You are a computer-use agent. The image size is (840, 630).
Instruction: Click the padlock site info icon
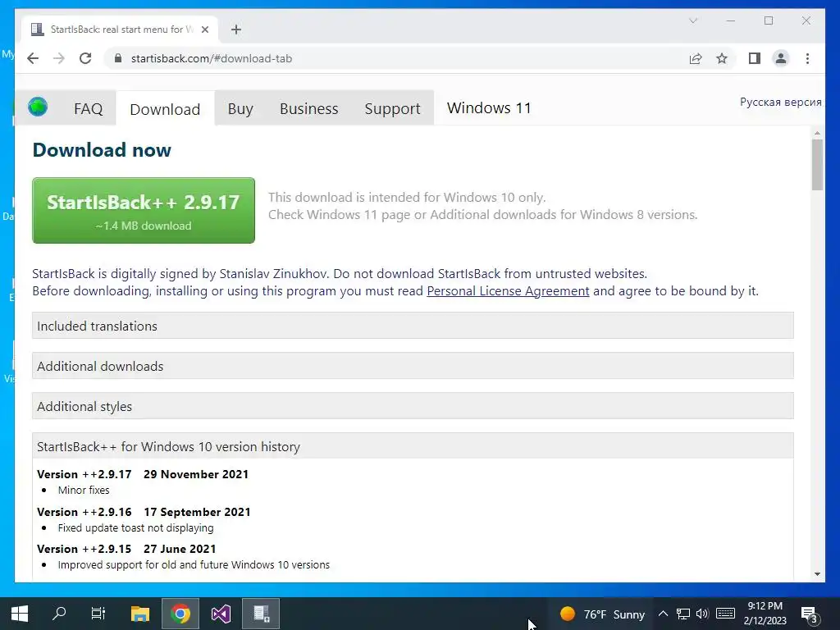(118, 58)
